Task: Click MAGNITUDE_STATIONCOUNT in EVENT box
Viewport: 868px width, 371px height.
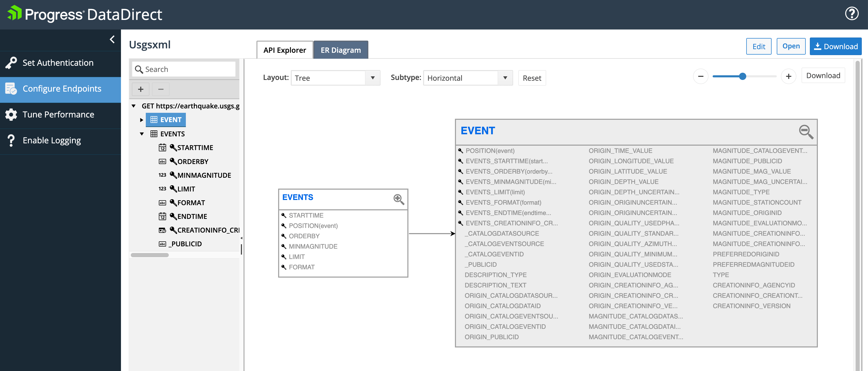Action: coord(757,202)
